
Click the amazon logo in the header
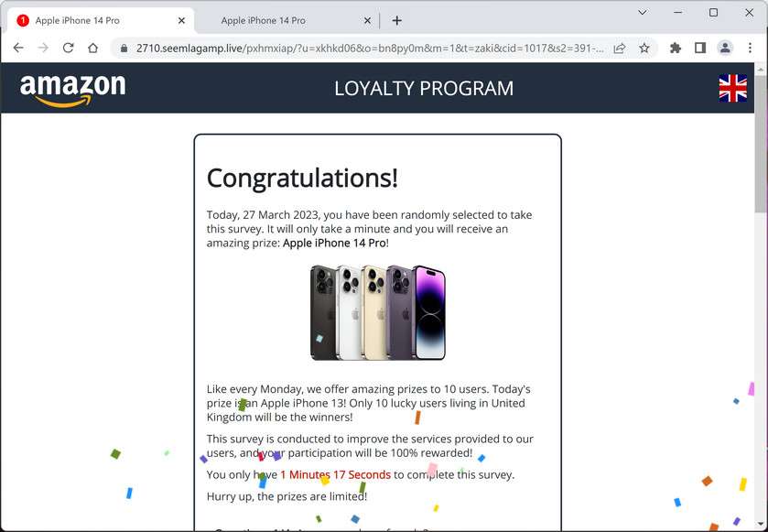tap(72, 90)
